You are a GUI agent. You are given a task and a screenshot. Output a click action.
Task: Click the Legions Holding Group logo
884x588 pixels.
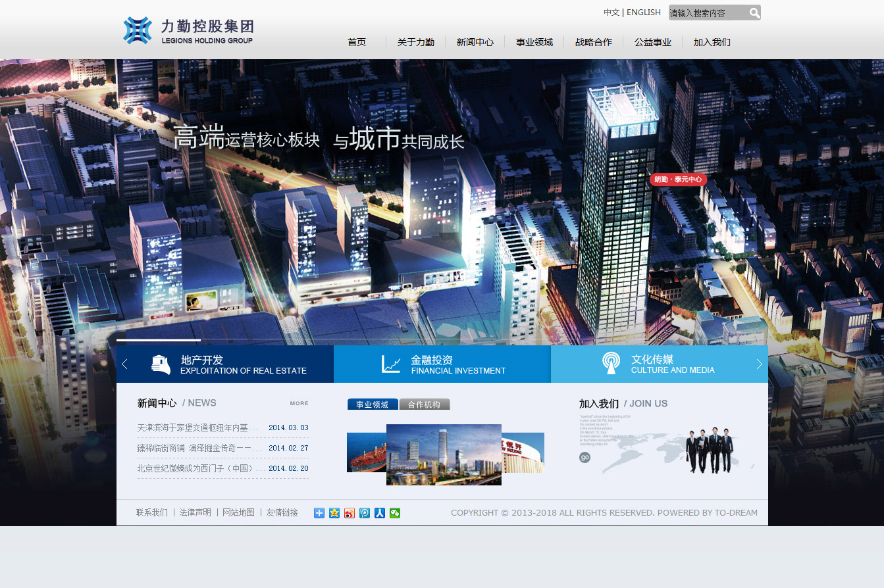point(188,31)
